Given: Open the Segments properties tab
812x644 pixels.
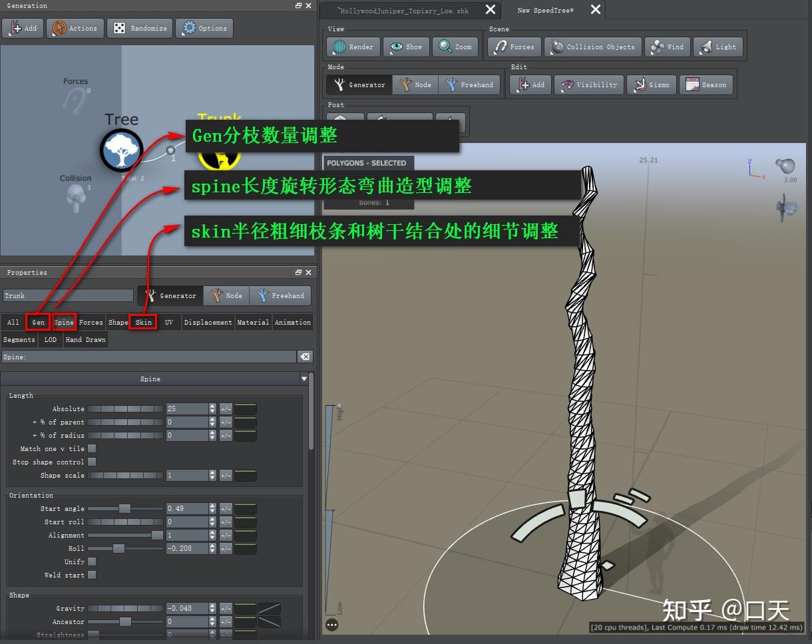Looking at the screenshot, I should pos(19,339).
